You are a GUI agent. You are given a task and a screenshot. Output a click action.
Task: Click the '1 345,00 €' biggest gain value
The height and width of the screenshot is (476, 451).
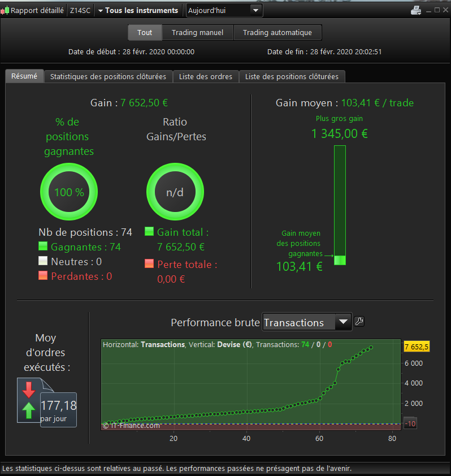point(340,133)
